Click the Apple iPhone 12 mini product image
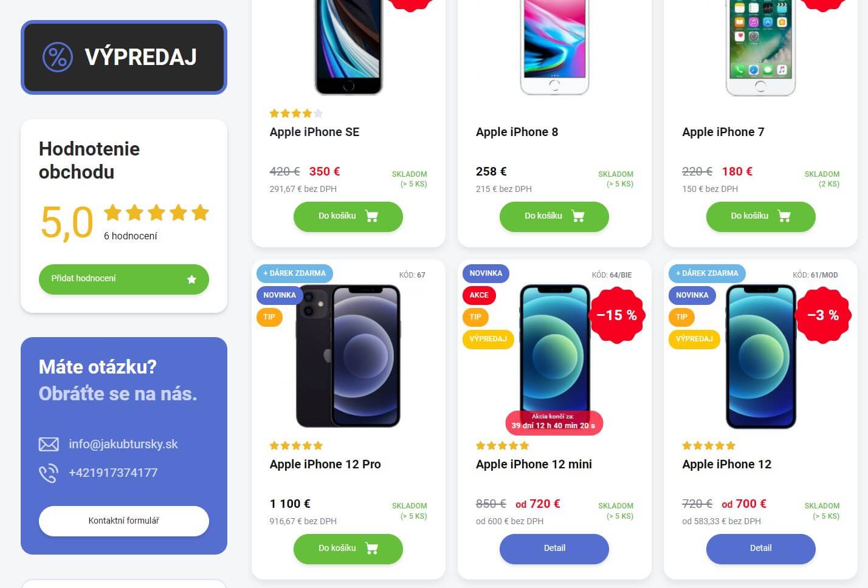Screen dimensions: 868x588 pos(554,357)
